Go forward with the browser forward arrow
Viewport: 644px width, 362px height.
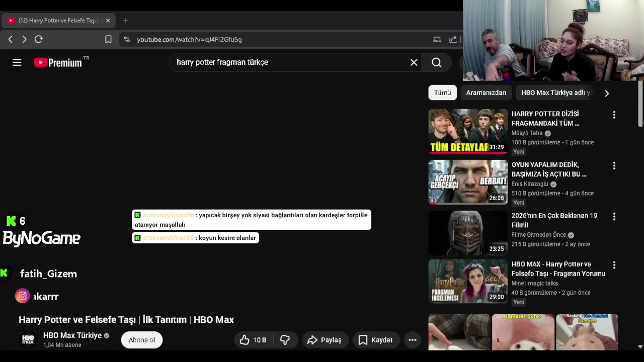[x=24, y=39]
